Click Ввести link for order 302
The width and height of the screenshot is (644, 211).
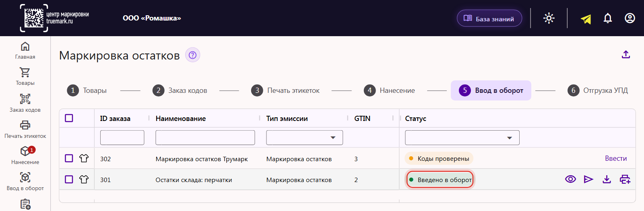pyautogui.click(x=616, y=158)
